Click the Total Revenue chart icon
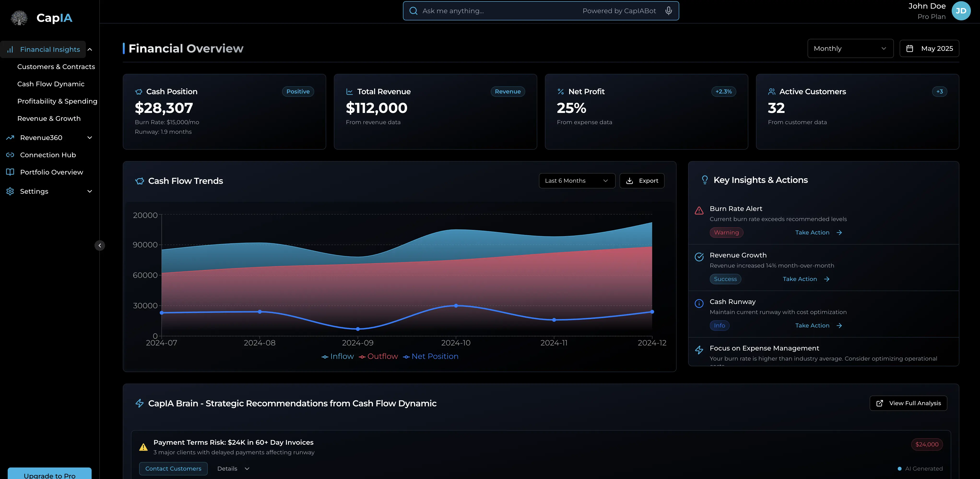Viewport: 980px width, 479px height. [x=350, y=92]
